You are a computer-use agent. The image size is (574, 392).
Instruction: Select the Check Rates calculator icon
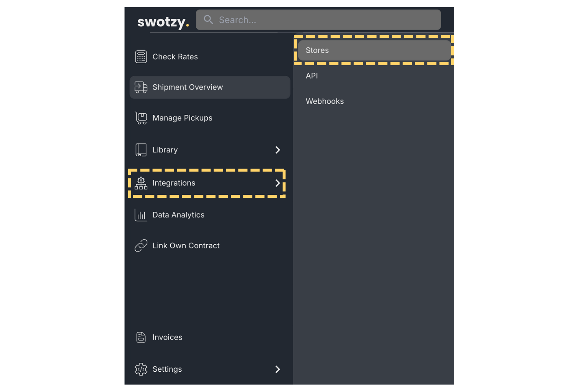(141, 56)
